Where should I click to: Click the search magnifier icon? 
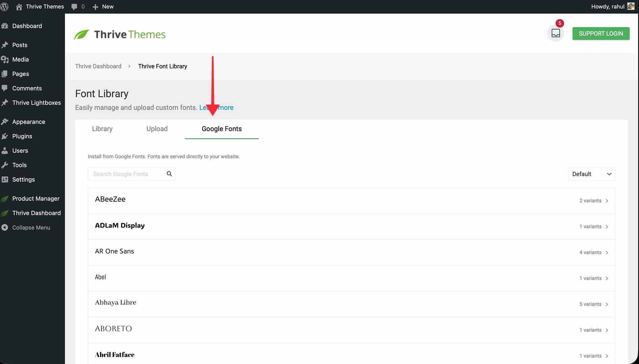[x=169, y=174]
